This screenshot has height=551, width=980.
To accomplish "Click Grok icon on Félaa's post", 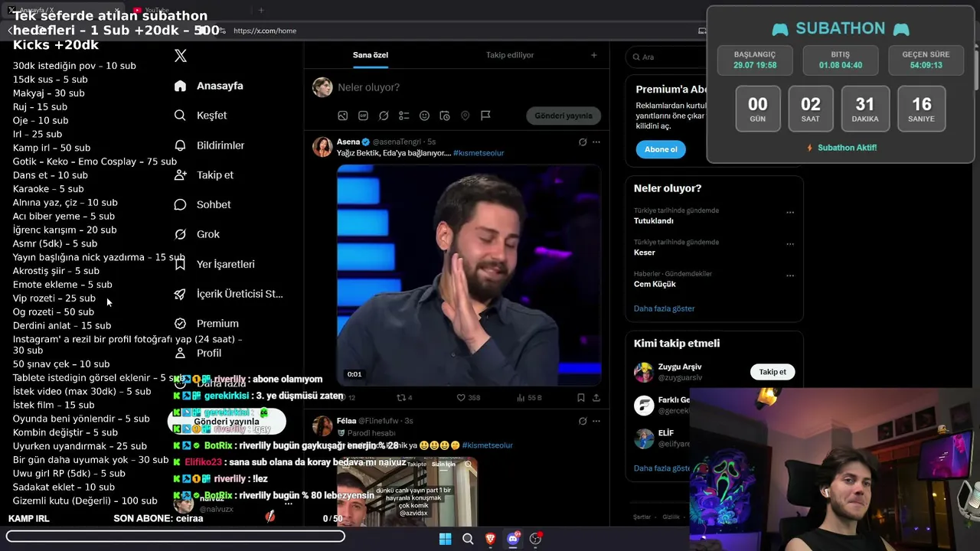I will 583,421.
